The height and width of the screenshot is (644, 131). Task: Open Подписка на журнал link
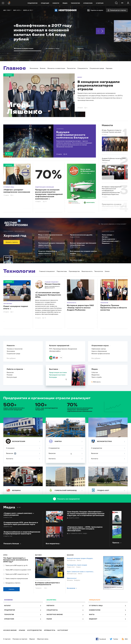coord(95,10)
